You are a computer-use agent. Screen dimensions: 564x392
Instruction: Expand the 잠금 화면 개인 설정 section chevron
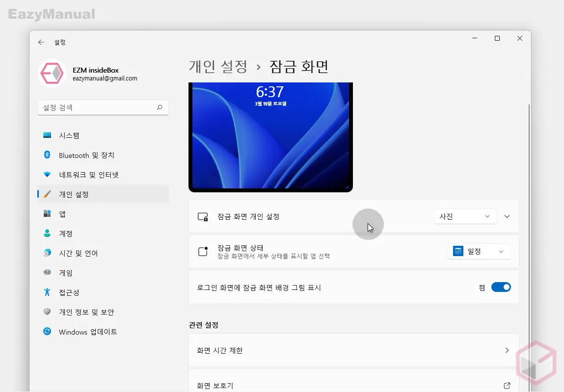click(507, 216)
